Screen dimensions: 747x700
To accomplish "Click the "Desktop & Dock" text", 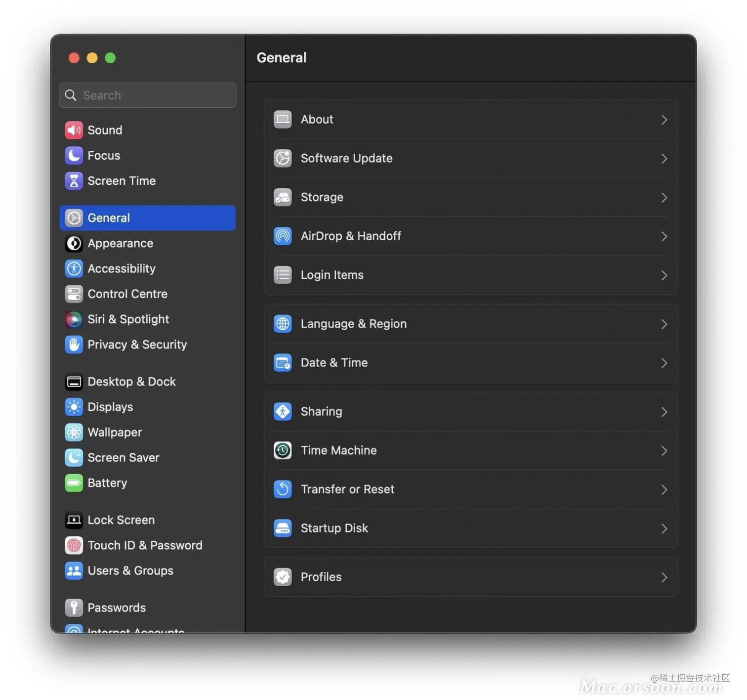I will click(131, 382).
